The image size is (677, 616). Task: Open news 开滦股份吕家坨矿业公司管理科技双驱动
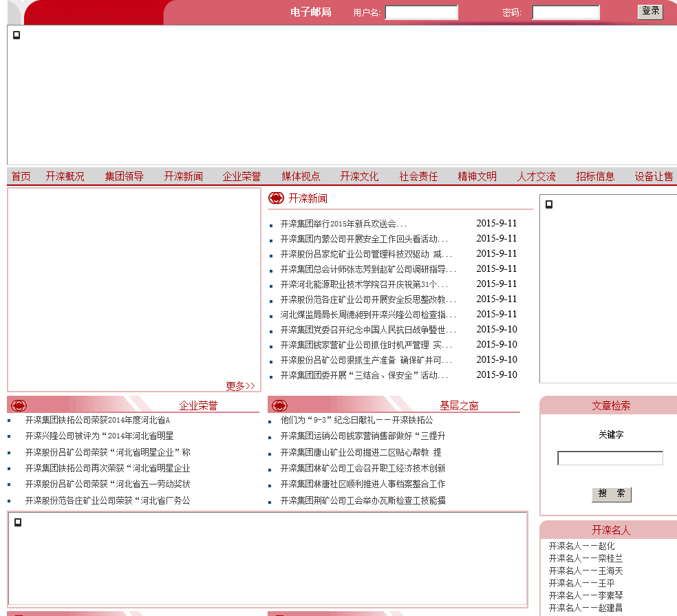pos(367,254)
